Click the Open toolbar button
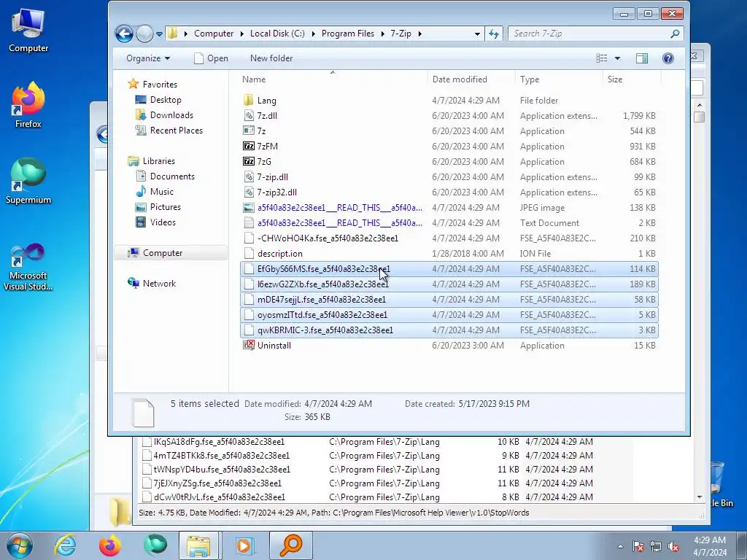Image resolution: width=747 pixels, height=560 pixels. [x=211, y=58]
